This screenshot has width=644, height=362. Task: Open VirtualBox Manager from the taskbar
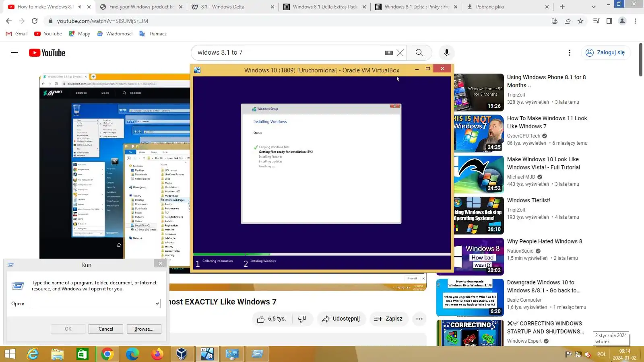click(x=182, y=354)
